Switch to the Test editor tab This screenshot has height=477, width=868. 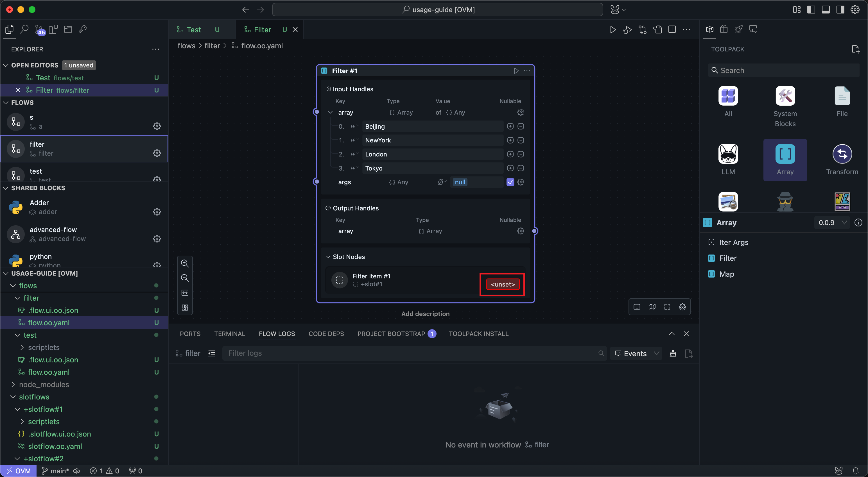[x=193, y=30]
